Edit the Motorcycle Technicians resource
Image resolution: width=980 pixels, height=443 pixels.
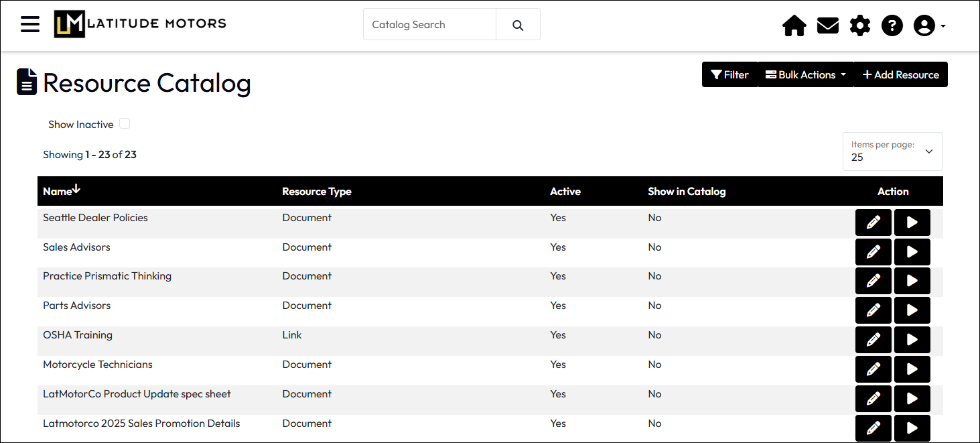point(873,369)
